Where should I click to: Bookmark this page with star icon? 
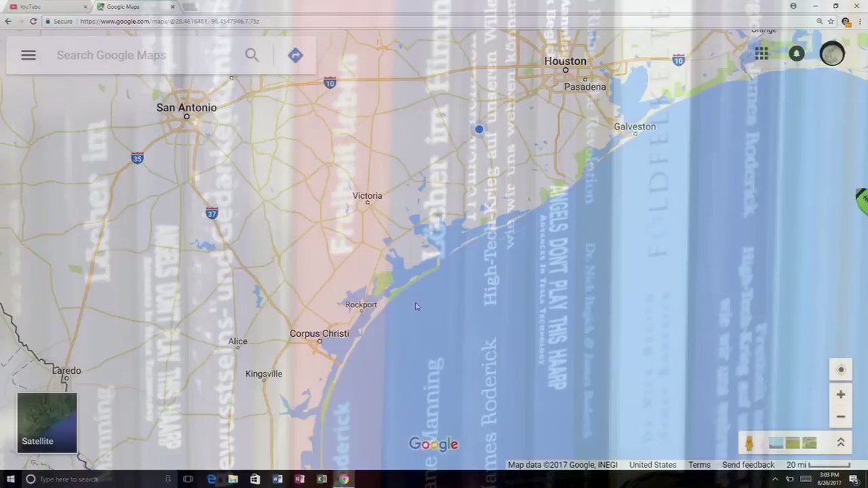831,22
